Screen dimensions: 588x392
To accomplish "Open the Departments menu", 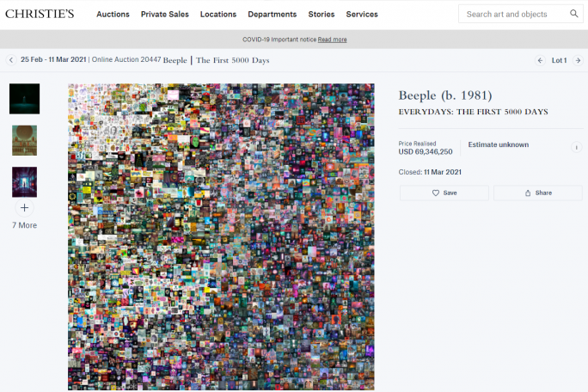I will pos(273,15).
